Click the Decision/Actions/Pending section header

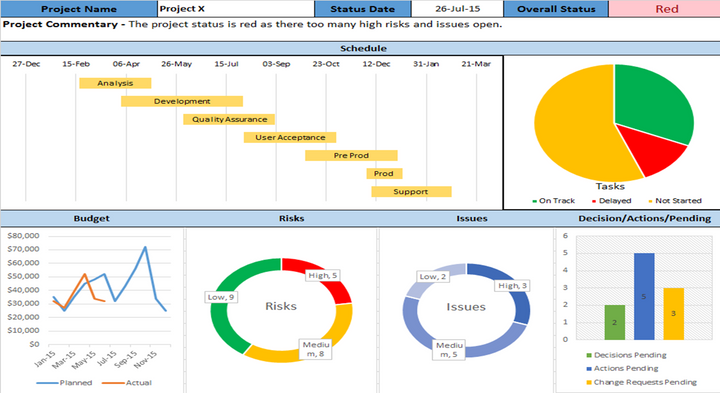click(645, 219)
